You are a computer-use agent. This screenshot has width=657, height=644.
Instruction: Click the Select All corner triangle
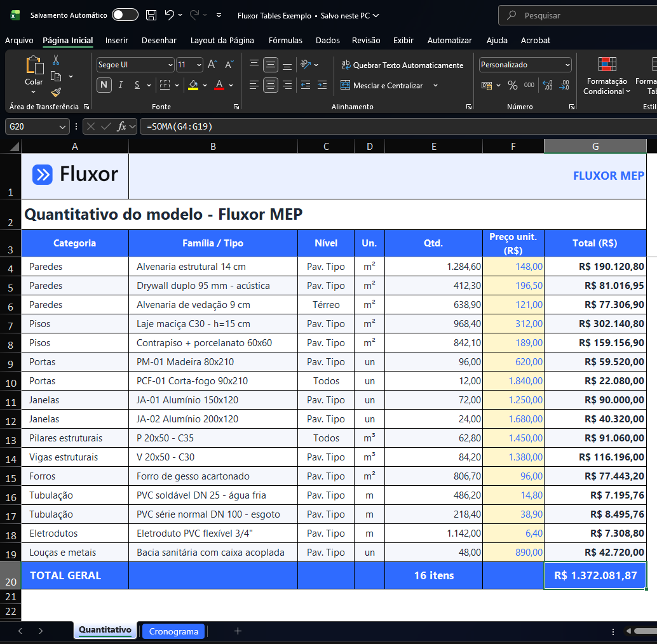coord(14,147)
